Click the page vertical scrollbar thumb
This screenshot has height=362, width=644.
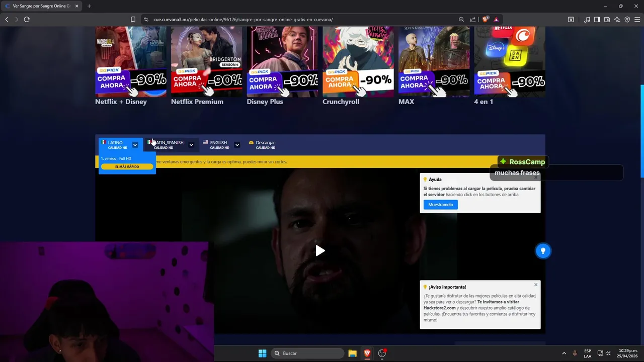[x=641, y=131]
